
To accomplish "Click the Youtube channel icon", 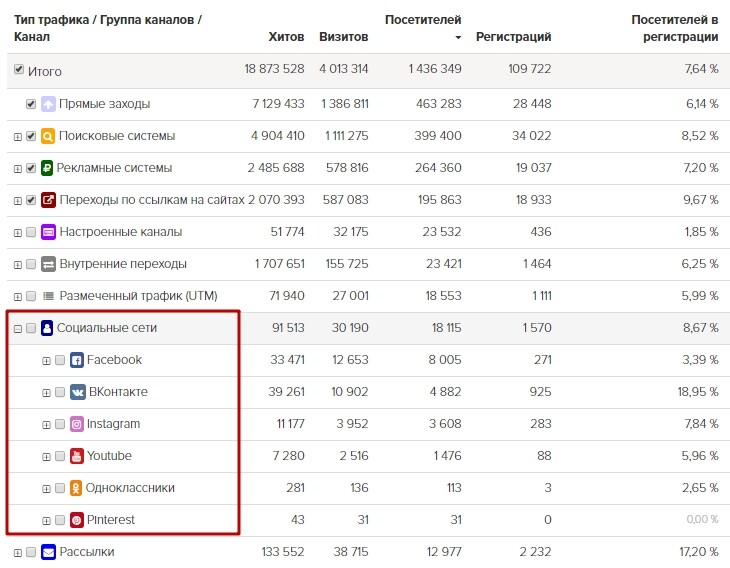I will coord(77,456).
